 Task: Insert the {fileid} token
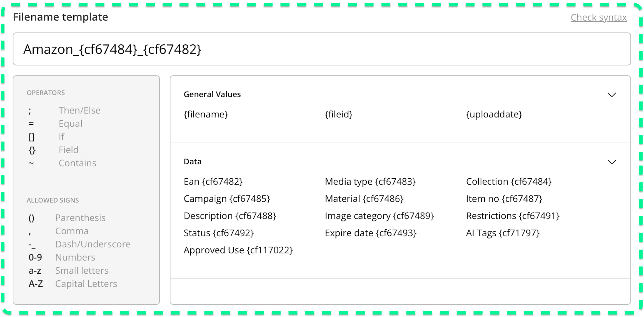tap(338, 114)
